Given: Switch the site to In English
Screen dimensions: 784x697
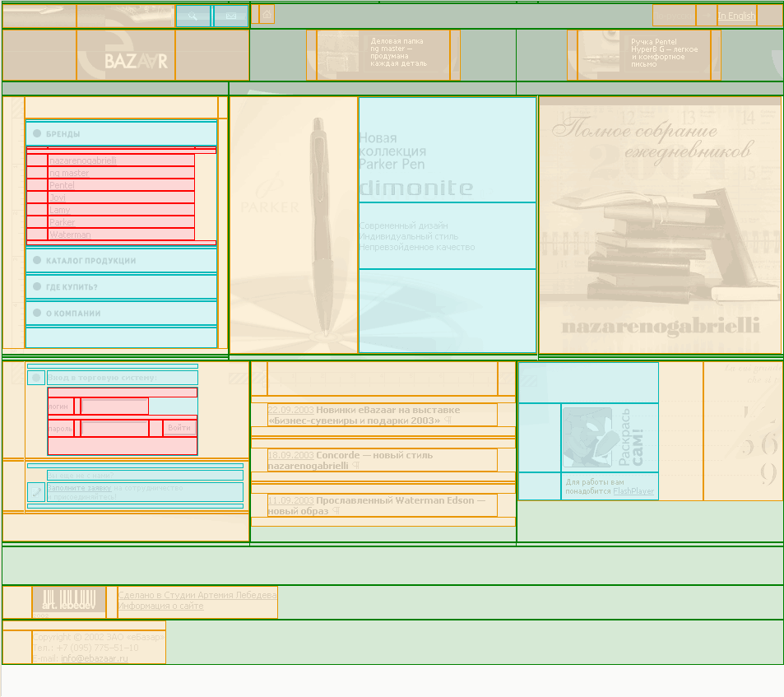Looking at the screenshot, I should click(x=736, y=16).
